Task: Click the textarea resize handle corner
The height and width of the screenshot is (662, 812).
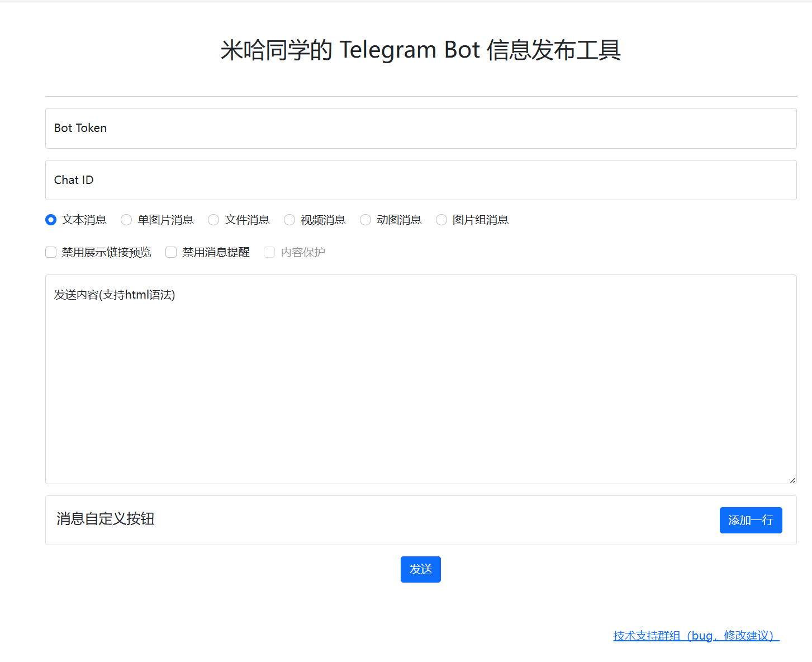Action: [x=792, y=480]
